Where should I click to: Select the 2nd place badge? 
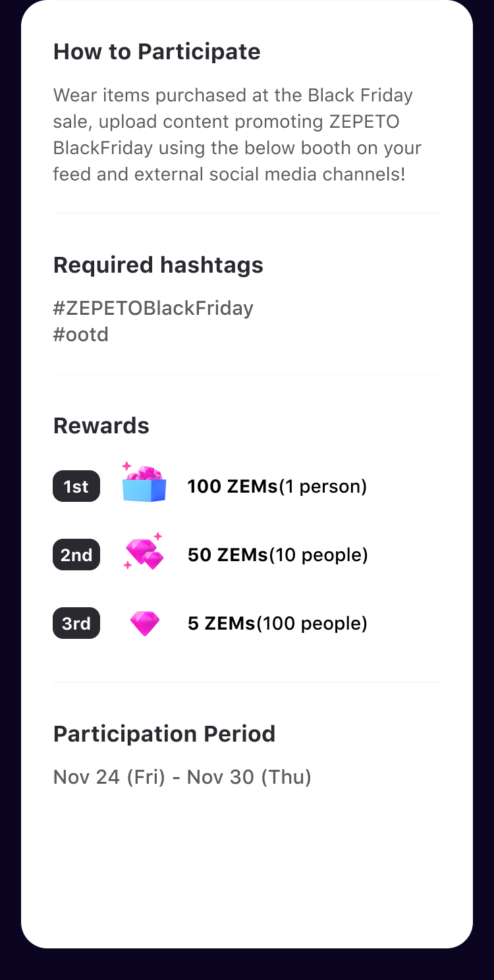coord(76,555)
